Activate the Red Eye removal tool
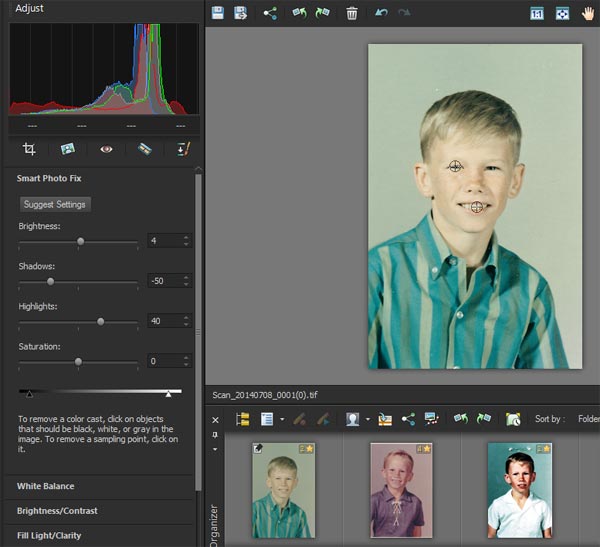Image resolution: width=600 pixels, height=547 pixels. tap(106, 149)
